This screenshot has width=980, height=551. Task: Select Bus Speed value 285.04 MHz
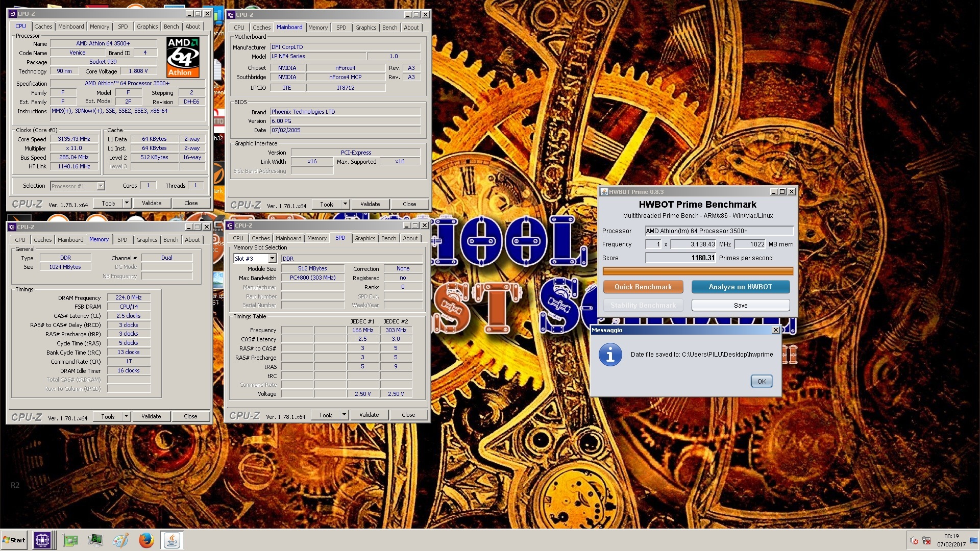(x=75, y=157)
